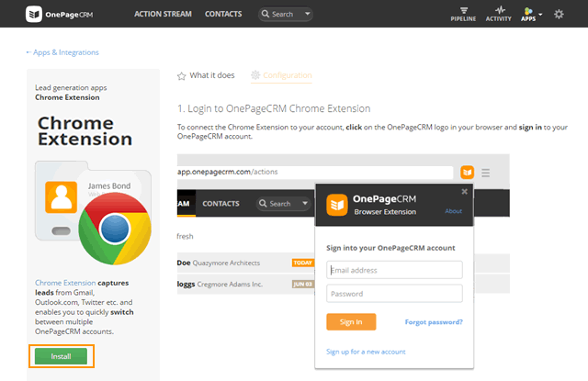Click the app.onepagecrm.com/actions address bar
Viewport: 588px width, 381px height.
(315, 172)
